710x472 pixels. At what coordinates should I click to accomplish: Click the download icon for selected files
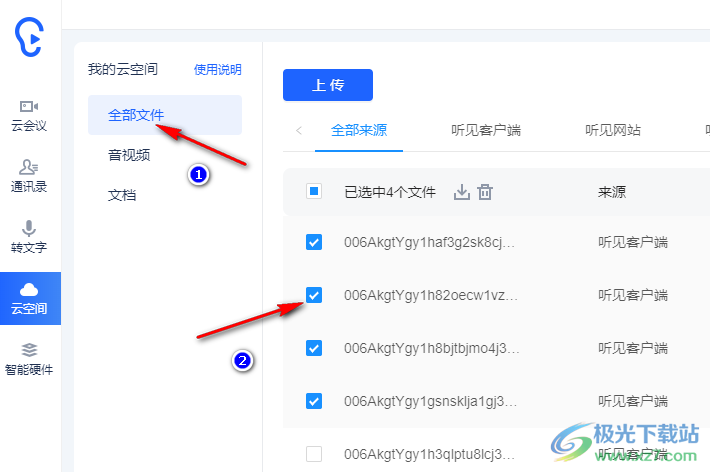(462, 192)
